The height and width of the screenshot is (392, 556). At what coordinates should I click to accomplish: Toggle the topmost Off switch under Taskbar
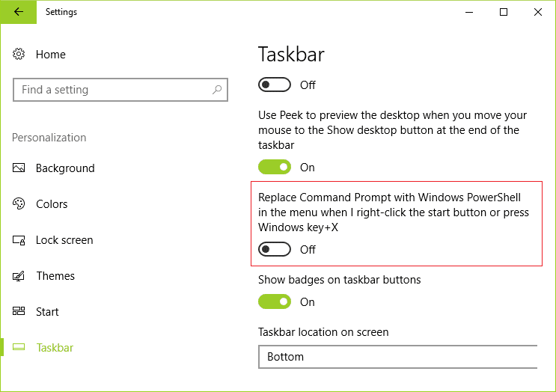[275, 85]
